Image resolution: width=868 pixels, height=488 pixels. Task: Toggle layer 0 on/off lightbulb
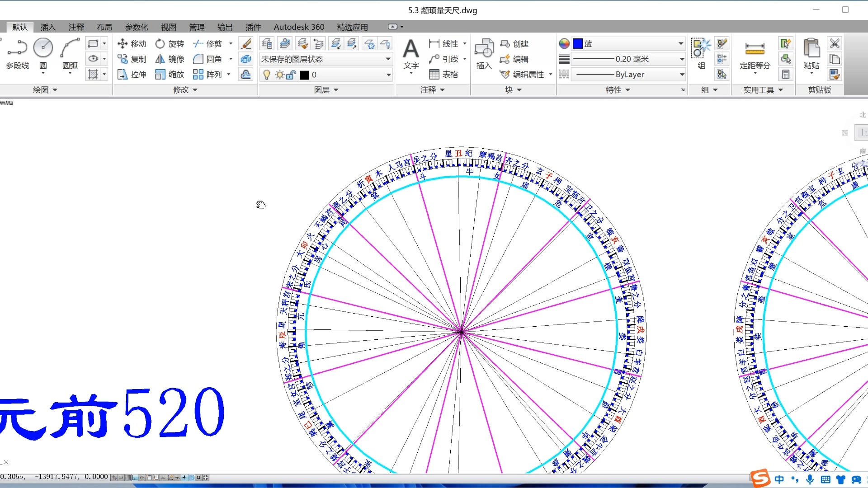[267, 75]
